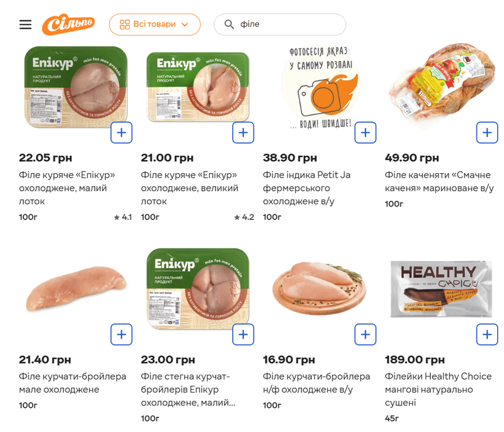This screenshot has width=504, height=432.
Task: Add Філе куряче Епікур великий лоток to cart
Action: [243, 133]
